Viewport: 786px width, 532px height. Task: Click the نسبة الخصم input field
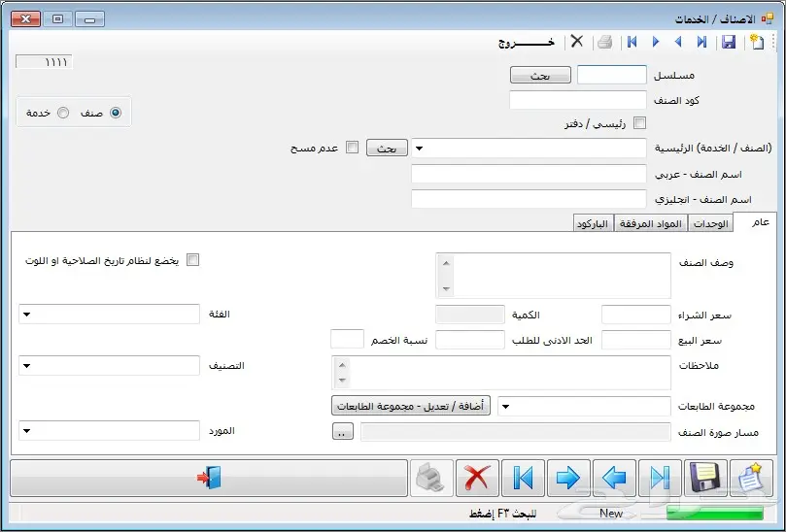(x=348, y=339)
